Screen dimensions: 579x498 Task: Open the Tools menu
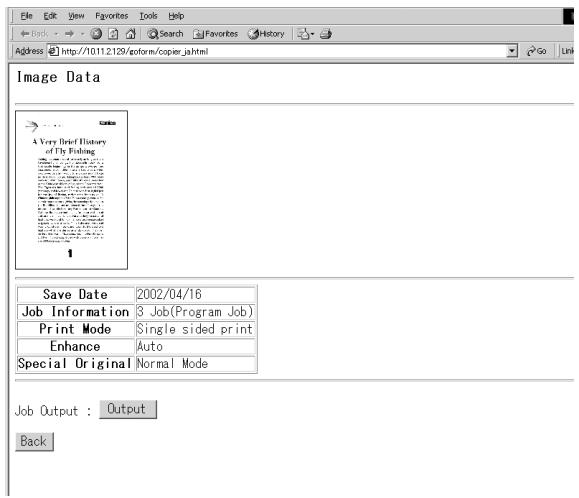(x=148, y=16)
